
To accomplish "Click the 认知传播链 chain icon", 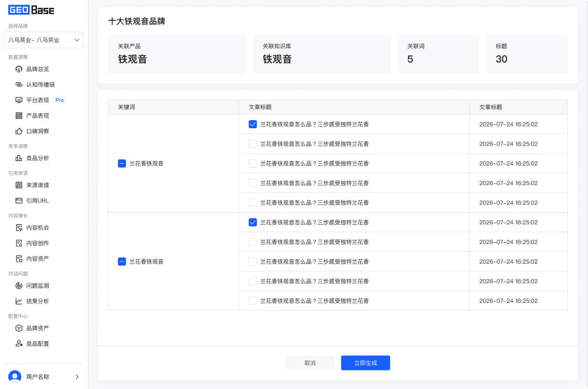I will 19,85.
